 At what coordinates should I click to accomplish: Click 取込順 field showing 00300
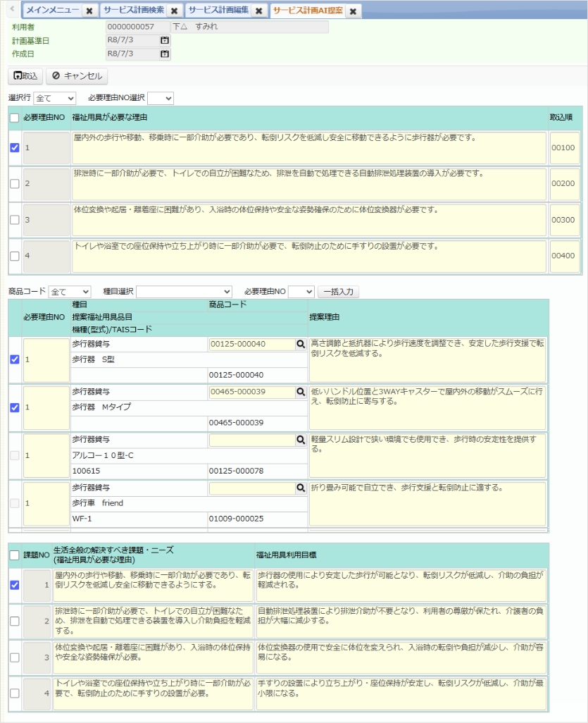(x=565, y=220)
